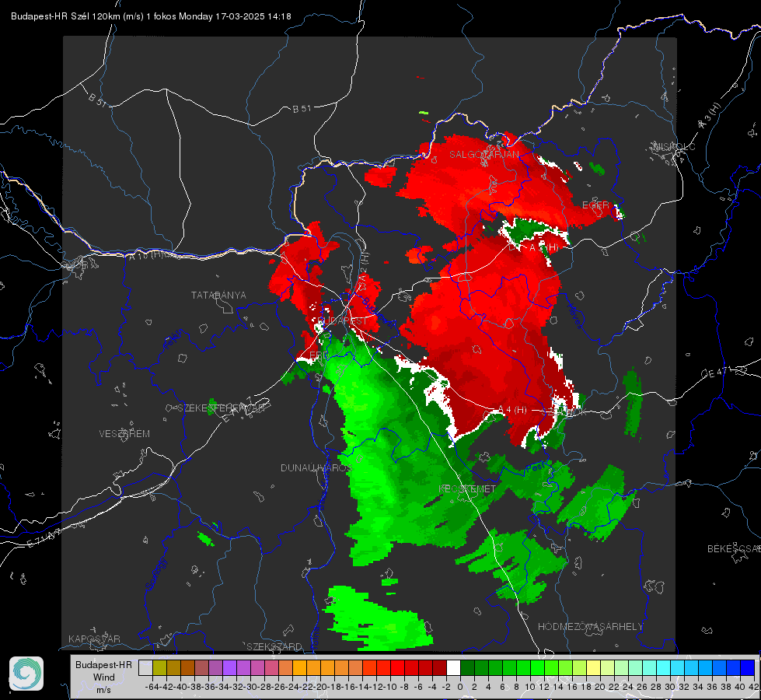Pick the bright green swatch between 10 and 12
Image resolution: width=761 pixels, height=700 pixels.
[537, 667]
